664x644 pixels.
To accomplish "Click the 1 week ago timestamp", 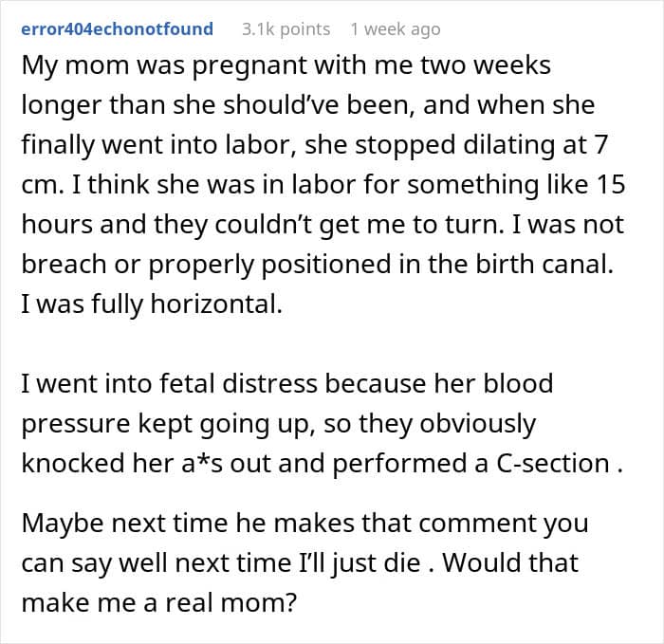I will coord(396,29).
